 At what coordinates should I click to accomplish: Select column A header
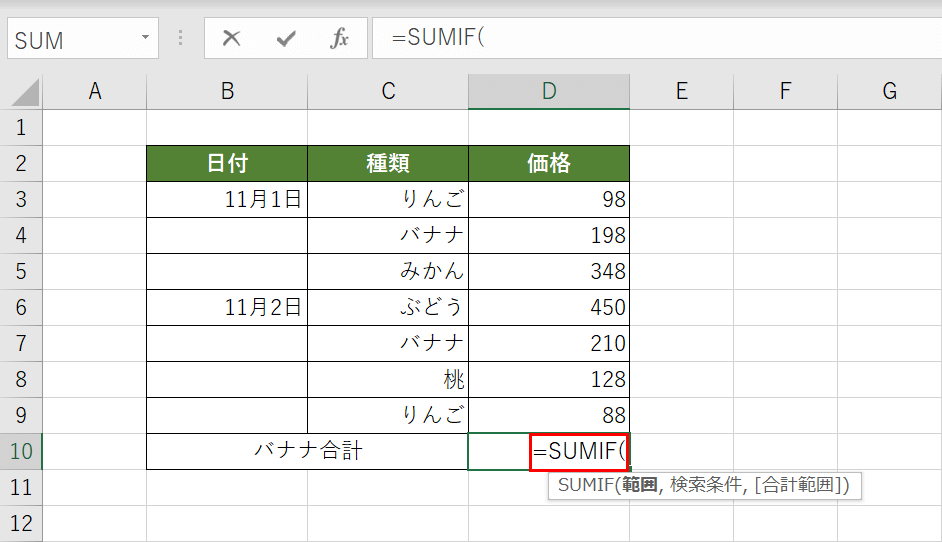[x=94, y=91]
